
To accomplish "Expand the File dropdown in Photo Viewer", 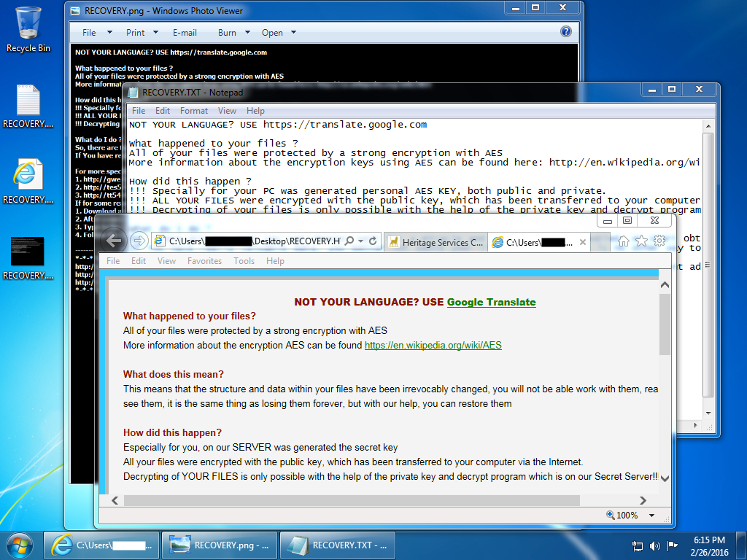I will (96, 33).
